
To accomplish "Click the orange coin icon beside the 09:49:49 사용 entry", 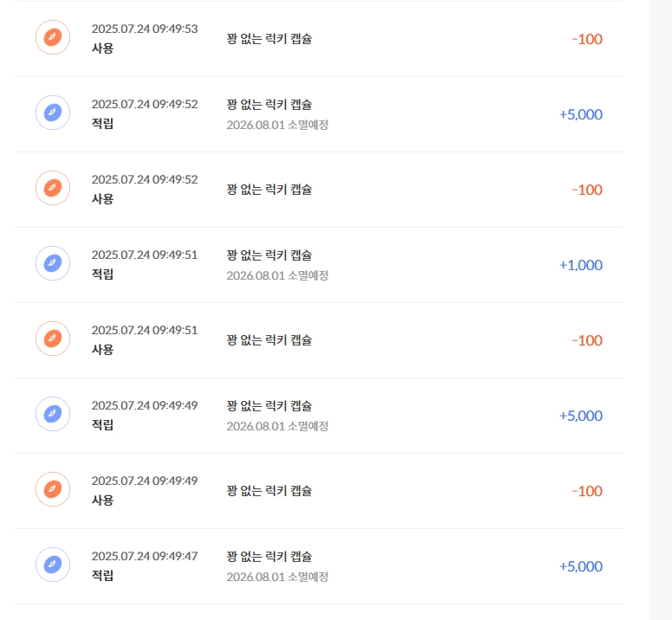I will pyautogui.click(x=53, y=489).
